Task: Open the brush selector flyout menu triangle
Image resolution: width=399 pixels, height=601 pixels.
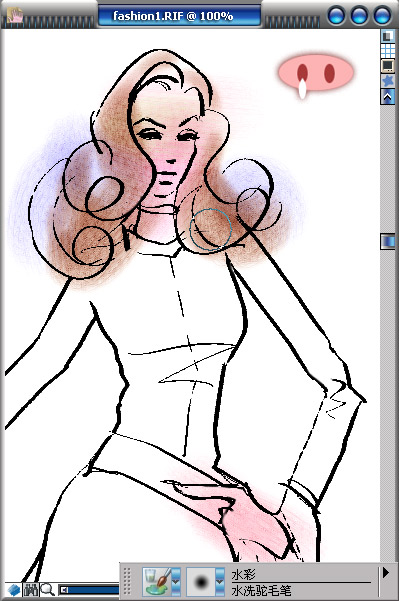Action: [386, 573]
